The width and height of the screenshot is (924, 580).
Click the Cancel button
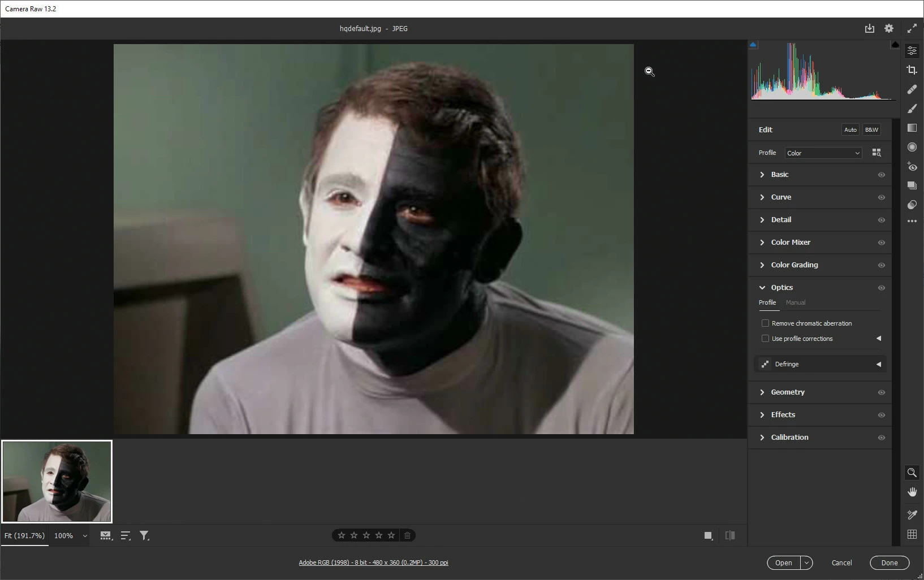click(x=841, y=563)
